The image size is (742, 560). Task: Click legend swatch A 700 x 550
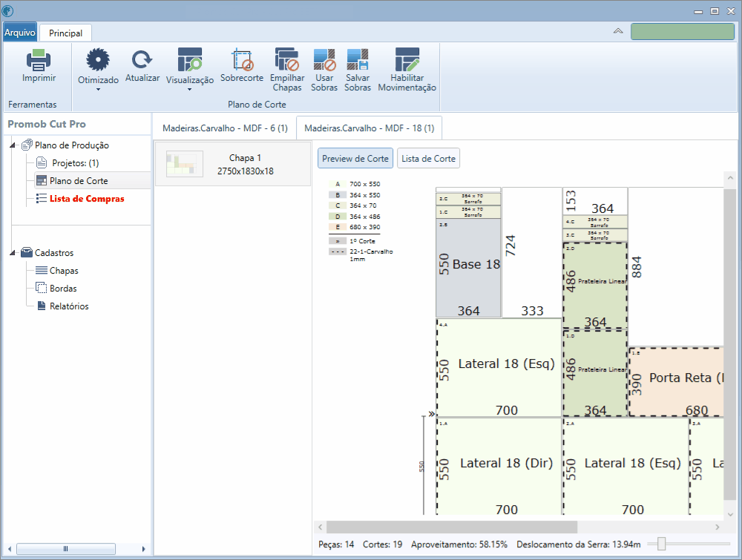338,184
